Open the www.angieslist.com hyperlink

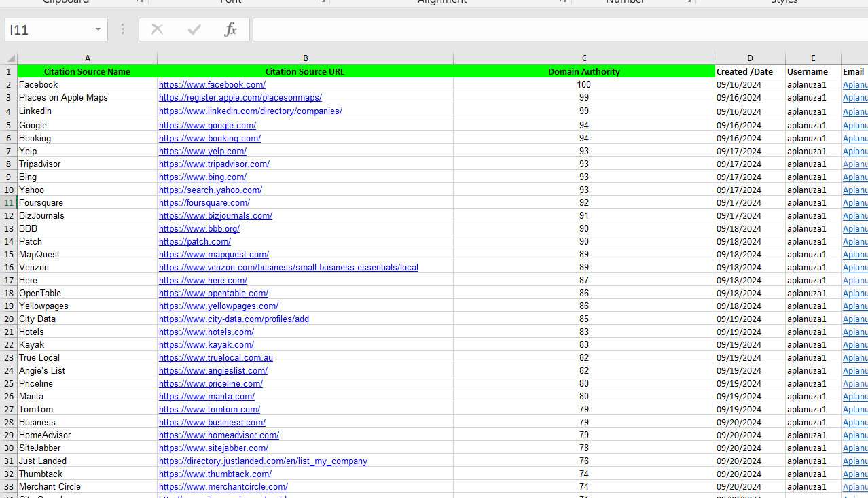213,371
